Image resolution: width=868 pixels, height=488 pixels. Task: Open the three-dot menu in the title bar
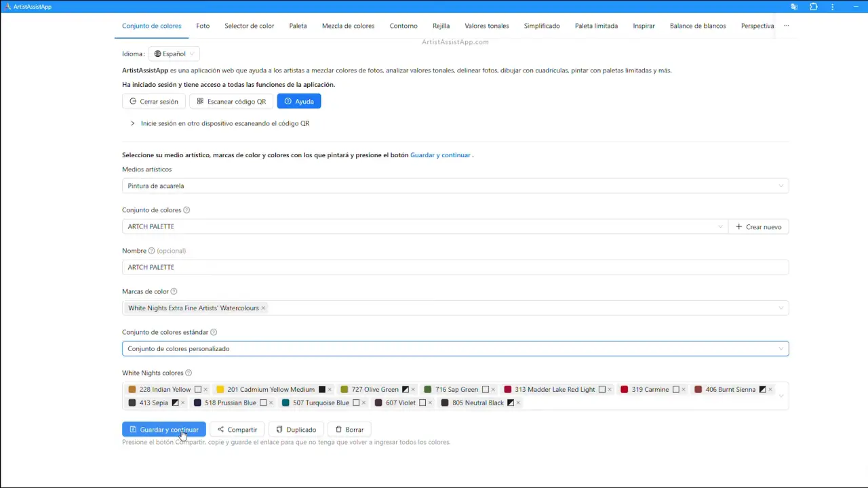tap(833, 7)
